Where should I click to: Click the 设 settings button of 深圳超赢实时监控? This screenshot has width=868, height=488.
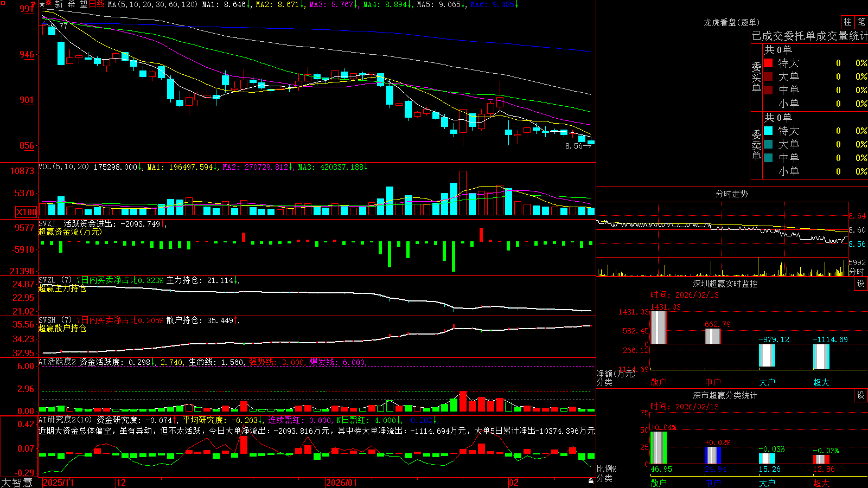pos(861,284)
